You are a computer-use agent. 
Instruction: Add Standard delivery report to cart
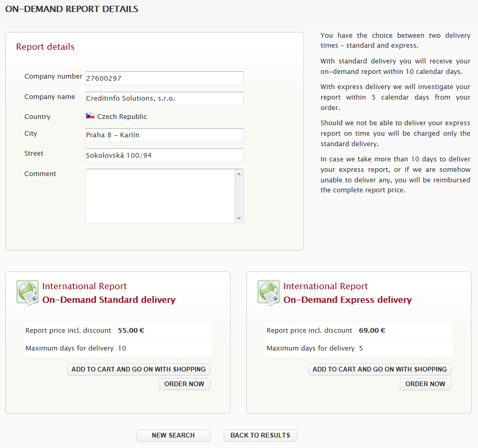[139, 369]
